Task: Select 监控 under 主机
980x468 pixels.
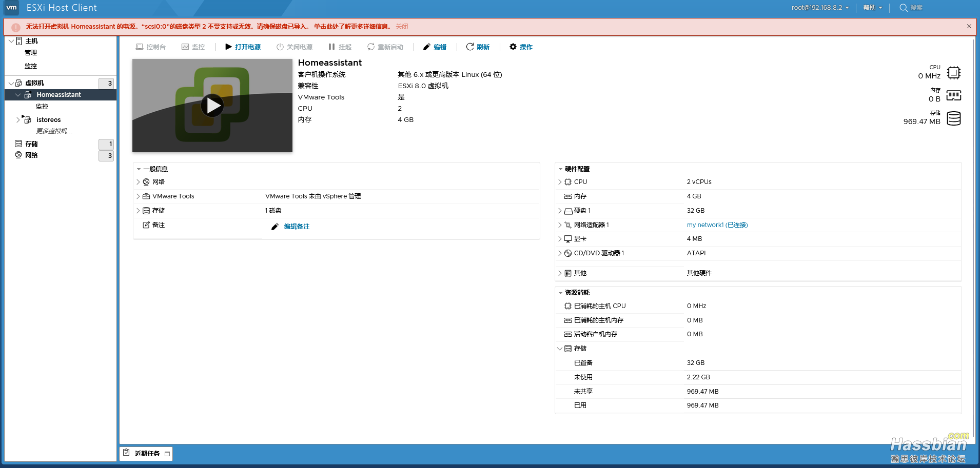Action: pyautogui.click(x=31, y=66)
